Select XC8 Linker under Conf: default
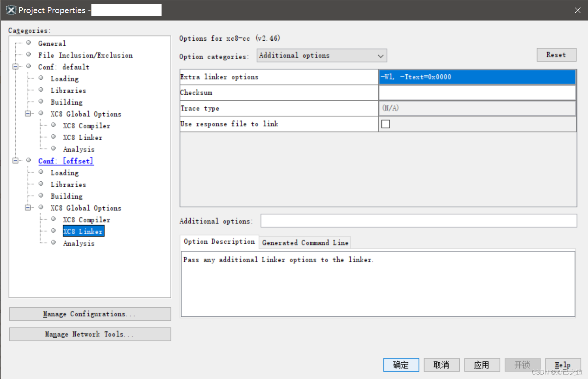Viewport: 588px width, 379px height. pyautogui.click(x=82, y=138)
